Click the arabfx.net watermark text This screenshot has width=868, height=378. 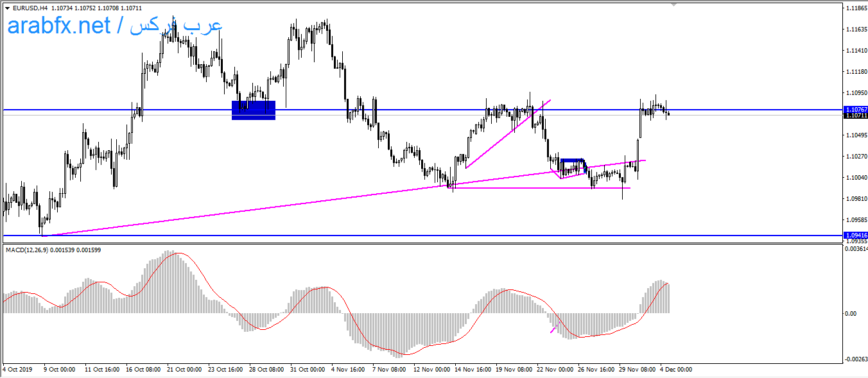[59, 26]
